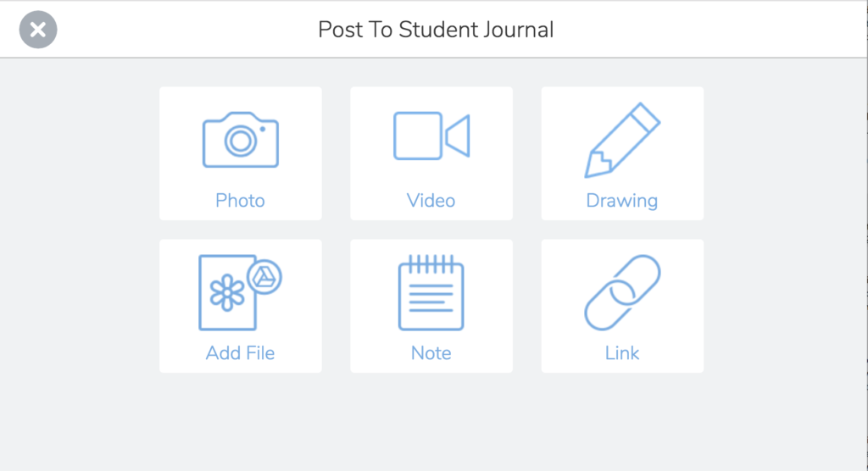
Task: Click the triangular lens of the video icon
Action: point(459,136)
